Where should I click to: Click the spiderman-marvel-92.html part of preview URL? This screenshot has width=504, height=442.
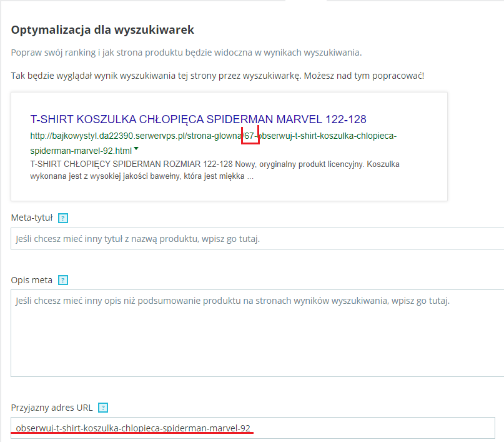(x=81, y=151)
